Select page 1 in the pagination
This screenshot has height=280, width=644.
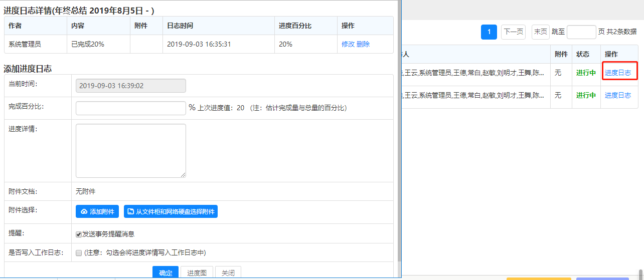(x=489, y=32)
